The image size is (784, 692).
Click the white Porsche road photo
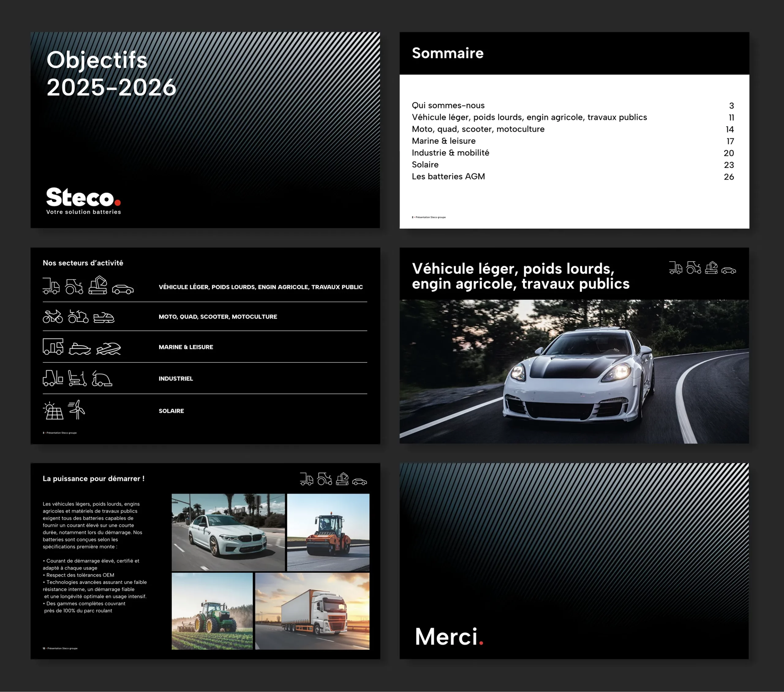(574, 372)
